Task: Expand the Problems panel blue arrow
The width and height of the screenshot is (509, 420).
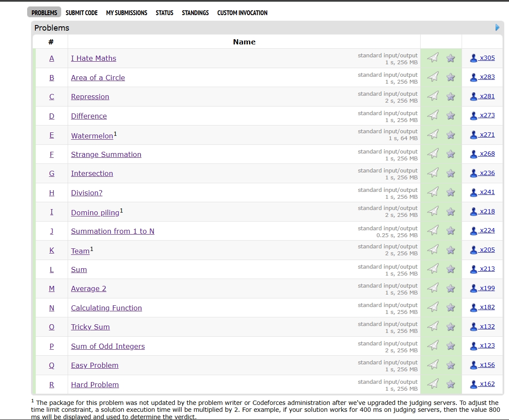Action: (497, 28)
